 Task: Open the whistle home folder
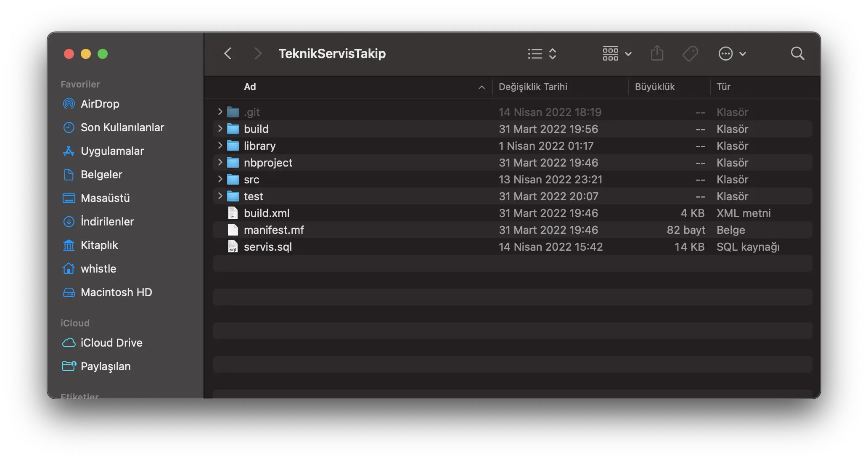(90, 269)
